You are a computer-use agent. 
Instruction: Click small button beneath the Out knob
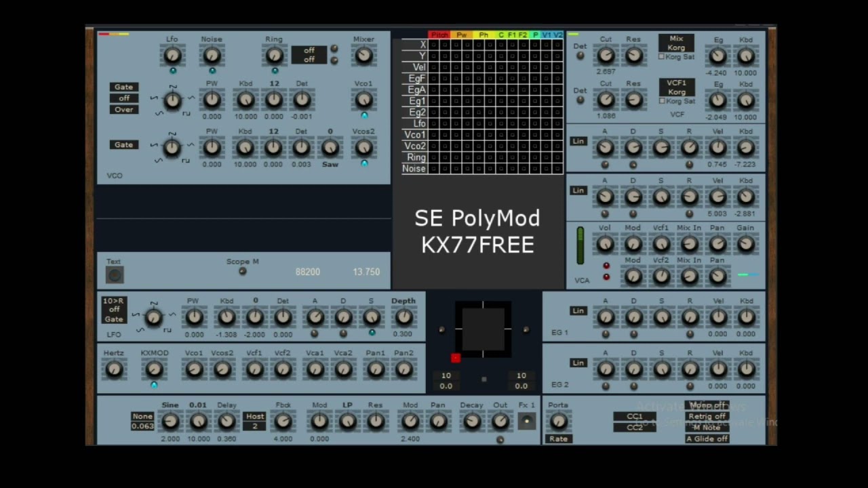(500, 440)
